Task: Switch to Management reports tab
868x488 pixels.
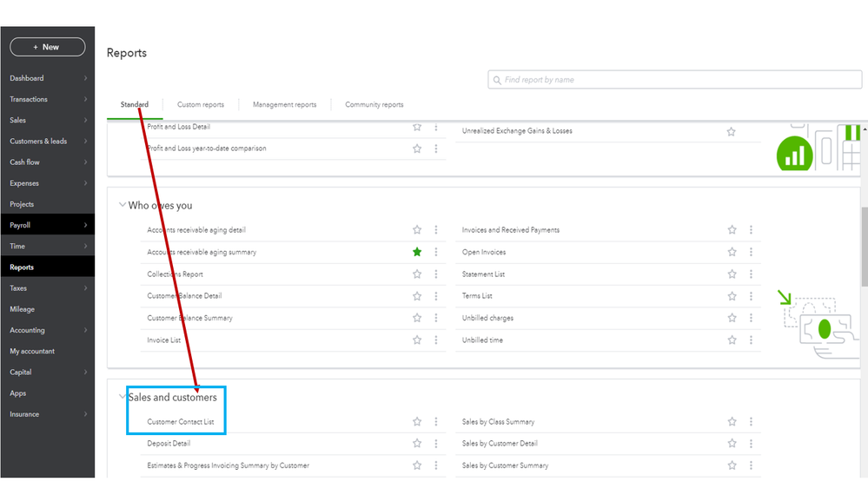Action: pyautogui.click(x=284, y=105)
